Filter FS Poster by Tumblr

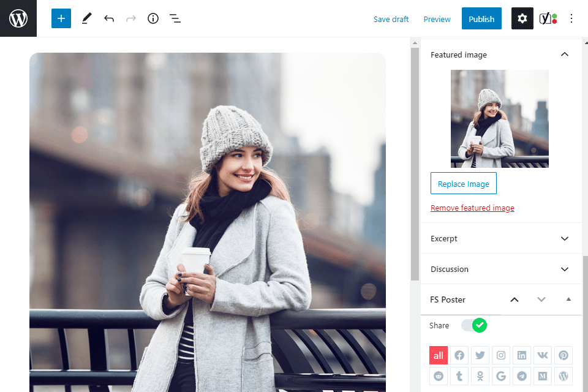[x=459, y=376]
